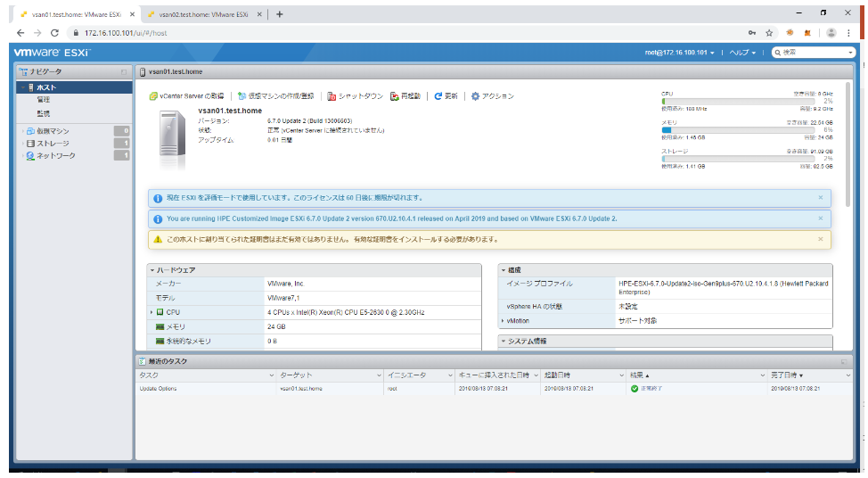Viewport: 868px width, 478px height.
Task: Dismiss the yellow certificate warning
Action: click(x=821, y=239)
